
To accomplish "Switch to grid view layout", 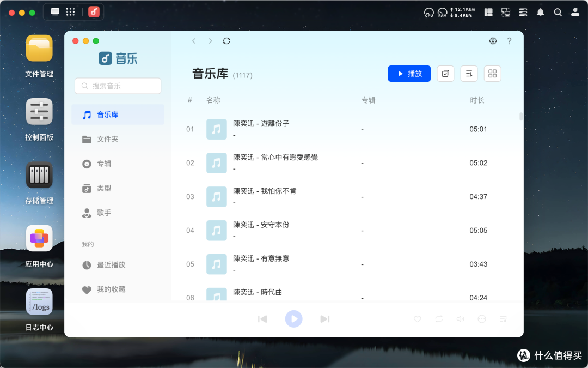I will 493,74.
